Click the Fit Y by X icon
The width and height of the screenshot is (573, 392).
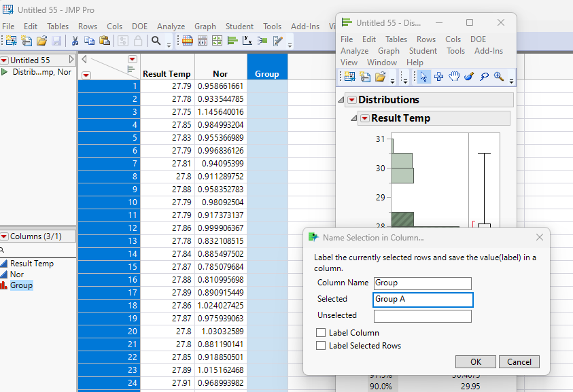click(247, 41)
